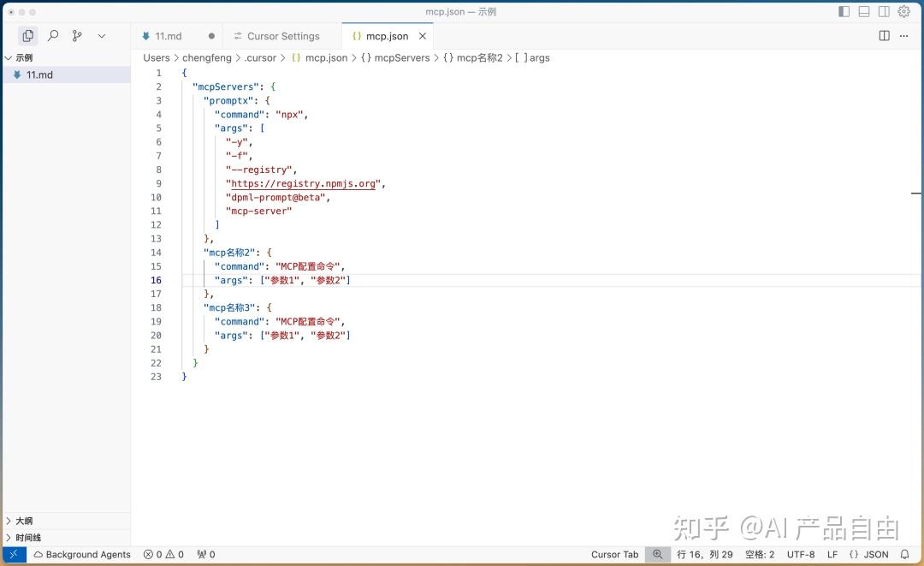
Task: Click line number 16 in gutter
Action: pyautogui.click(x=156, y=280)
